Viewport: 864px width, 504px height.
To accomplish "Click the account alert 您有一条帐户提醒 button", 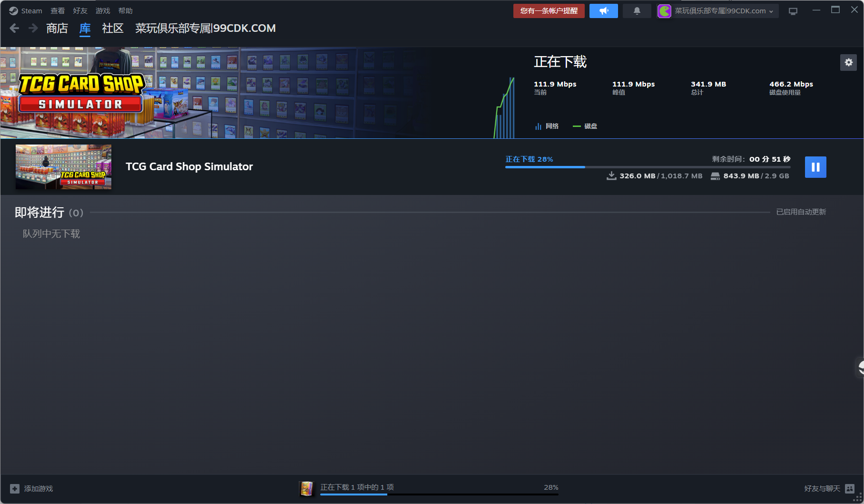I will [549, 11].
